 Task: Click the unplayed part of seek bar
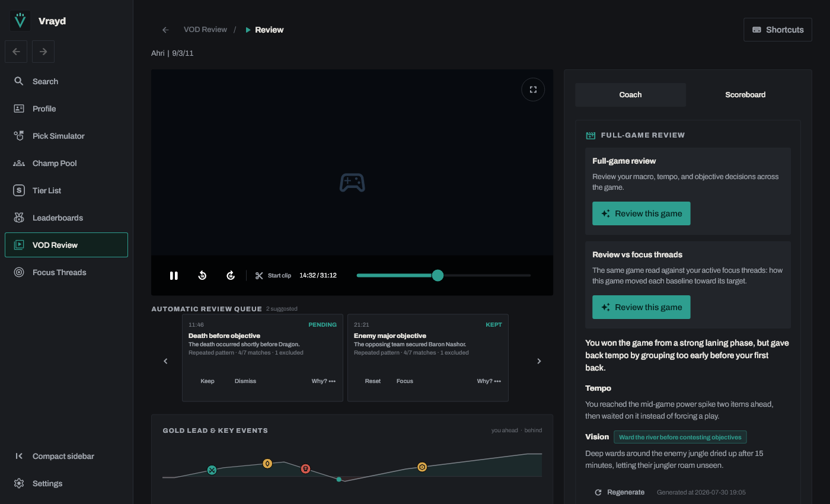(487, 275)
